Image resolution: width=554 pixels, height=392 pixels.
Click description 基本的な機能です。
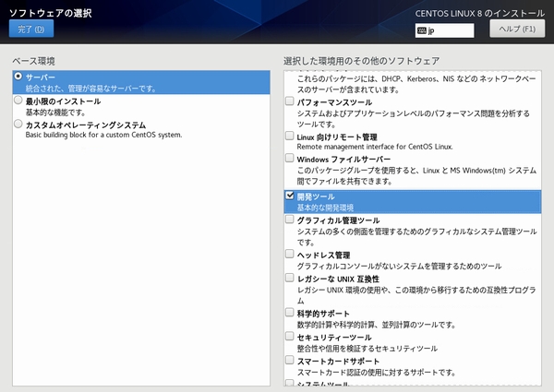(x=55, y=113)
